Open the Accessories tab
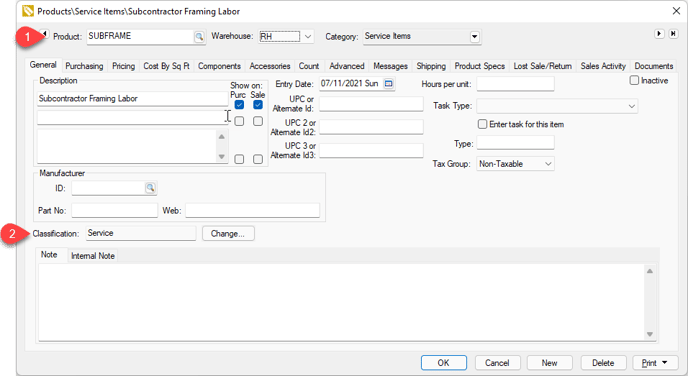Screen dimensions: 688x376 tap(270, 66)
